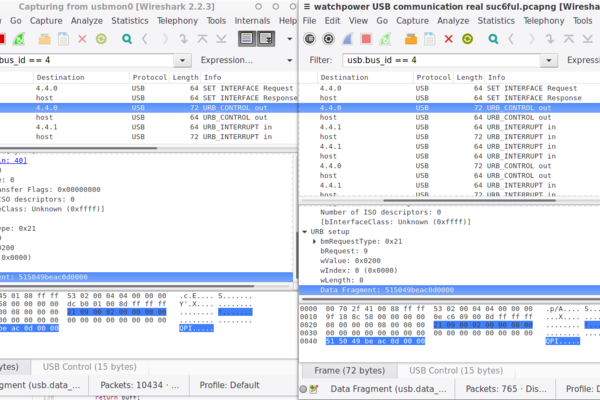The height and width of the screenshot is (400, 600).
Task: Go back in history, usbmon0 window
Action: click(145, 39)
